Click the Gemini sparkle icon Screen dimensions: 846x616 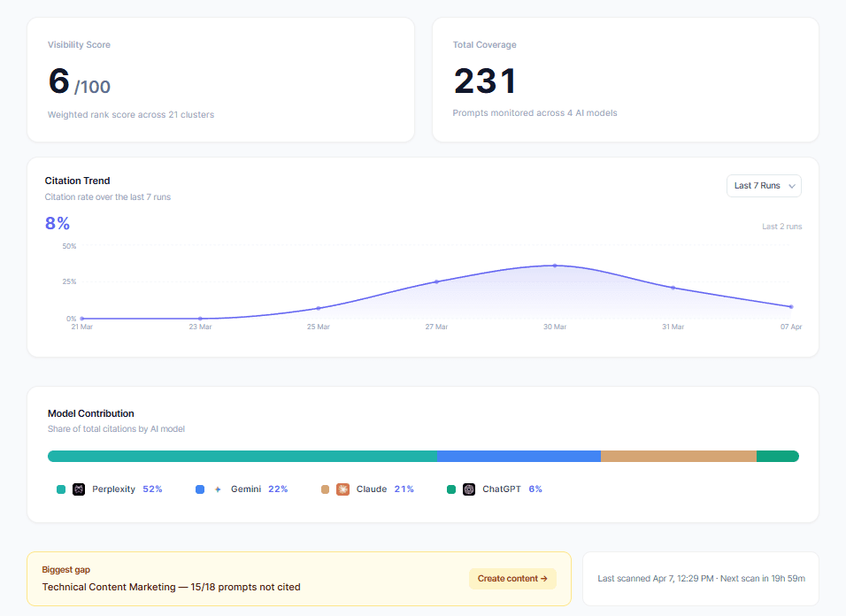(x=218, y=489)
